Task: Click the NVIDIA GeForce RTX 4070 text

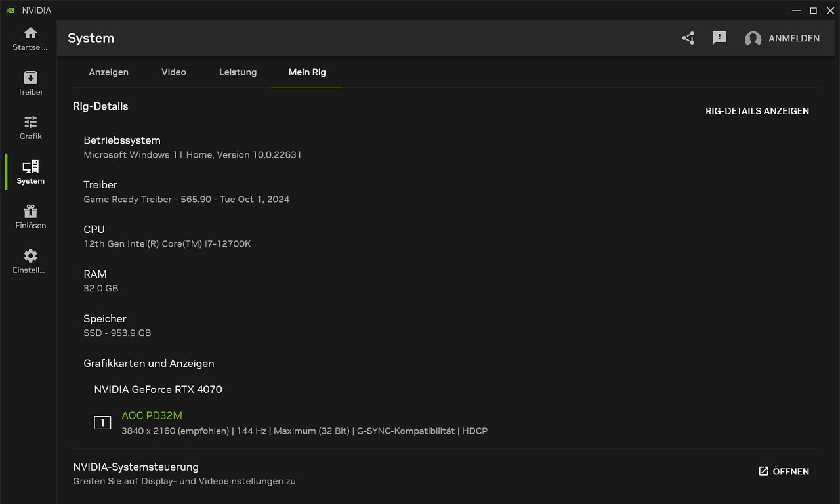Action: tap(158, 389)
